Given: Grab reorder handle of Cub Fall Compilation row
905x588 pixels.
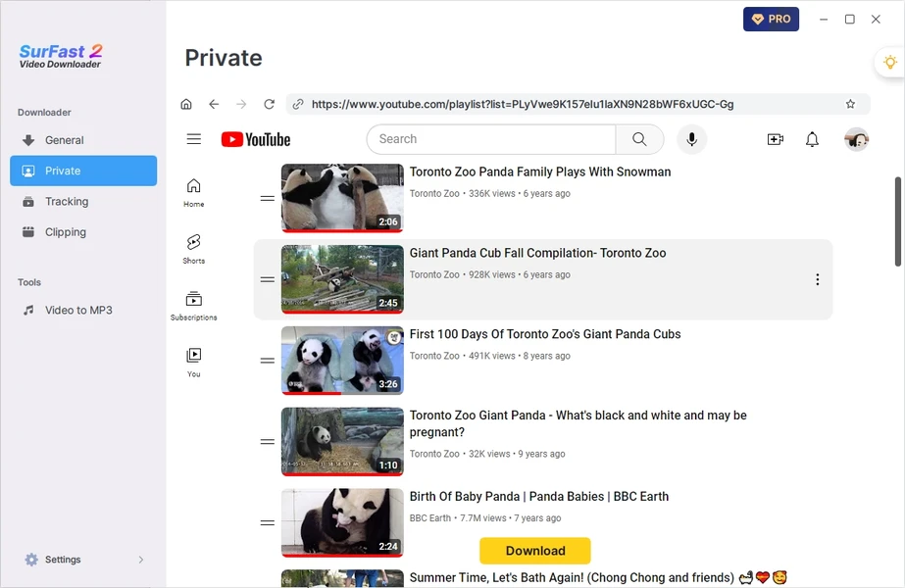Looking at the screenshot, I should coord(268,280).
